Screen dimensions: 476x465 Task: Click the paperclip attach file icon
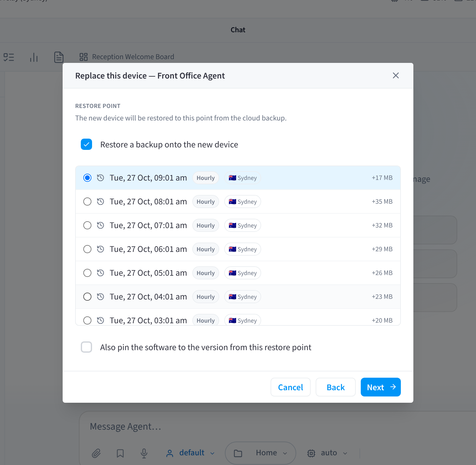click(96, 453)
